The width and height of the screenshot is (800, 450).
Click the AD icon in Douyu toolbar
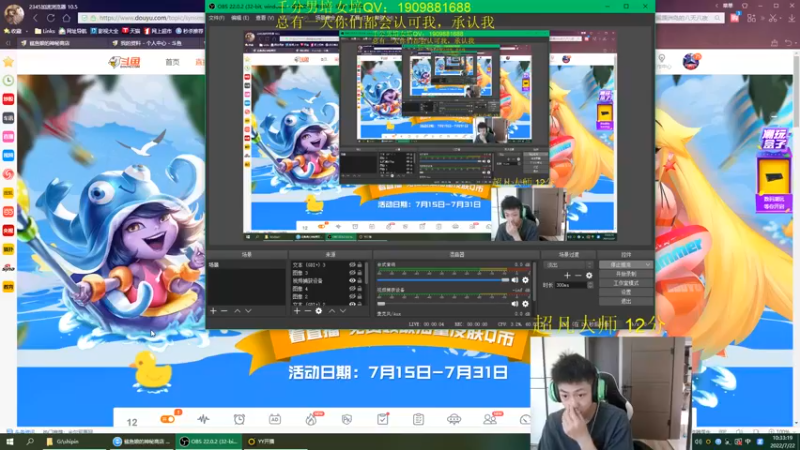point(274,419)
